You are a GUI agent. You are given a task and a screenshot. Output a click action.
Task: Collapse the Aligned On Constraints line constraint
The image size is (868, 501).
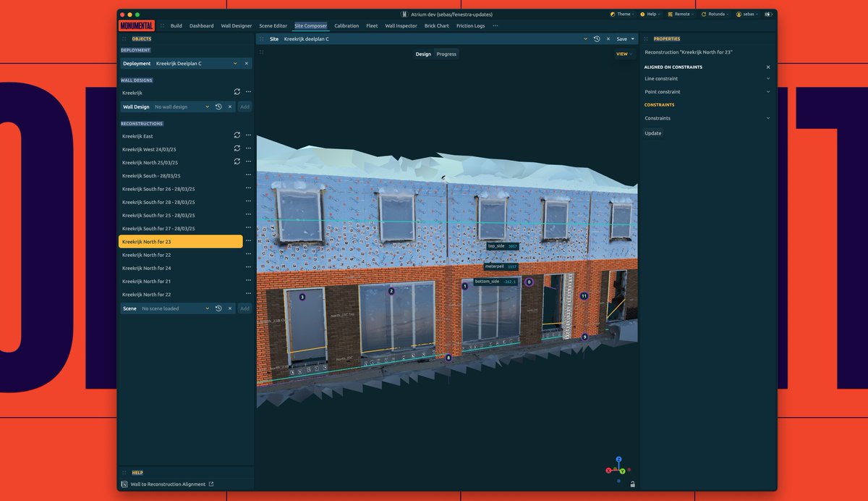[x=767, y=78]
